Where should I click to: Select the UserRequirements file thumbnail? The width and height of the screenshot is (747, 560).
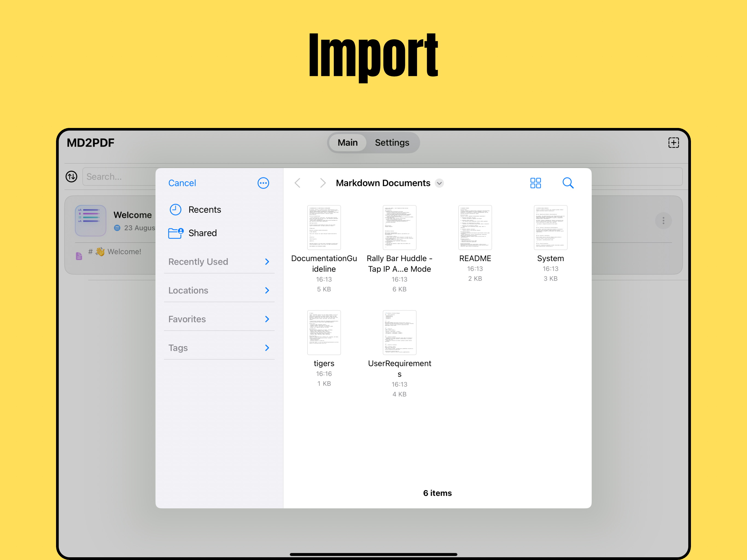click(x=399, y=332)
